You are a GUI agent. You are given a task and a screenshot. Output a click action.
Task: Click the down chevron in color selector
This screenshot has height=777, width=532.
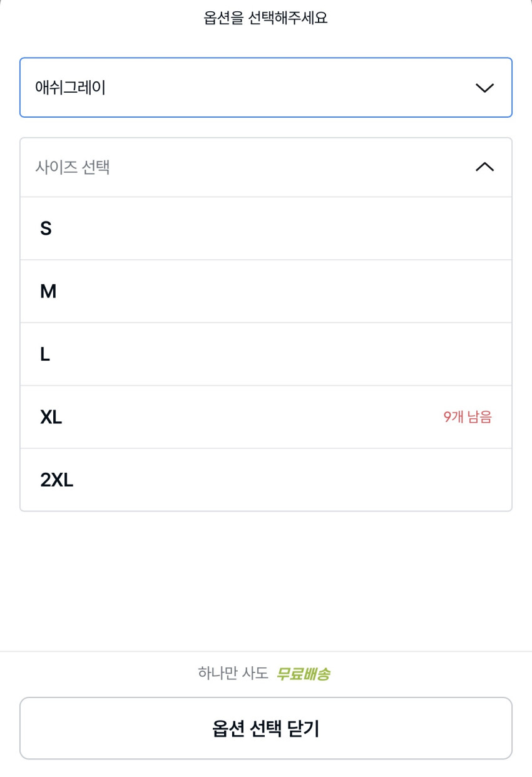[484, 88]
